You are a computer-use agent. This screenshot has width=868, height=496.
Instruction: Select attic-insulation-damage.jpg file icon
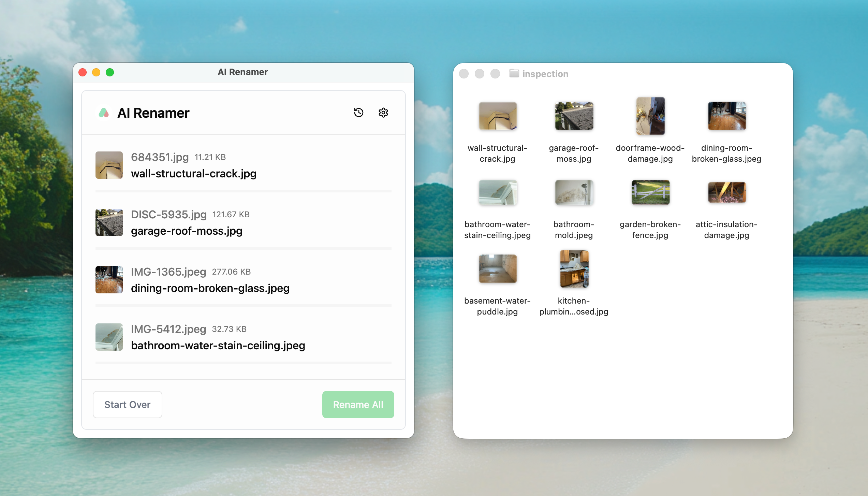coord(726,192)
